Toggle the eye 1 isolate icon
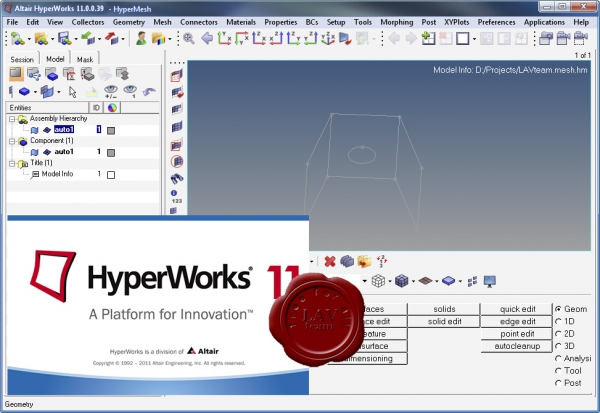This screenshot has width=600, height=413. 130,92
